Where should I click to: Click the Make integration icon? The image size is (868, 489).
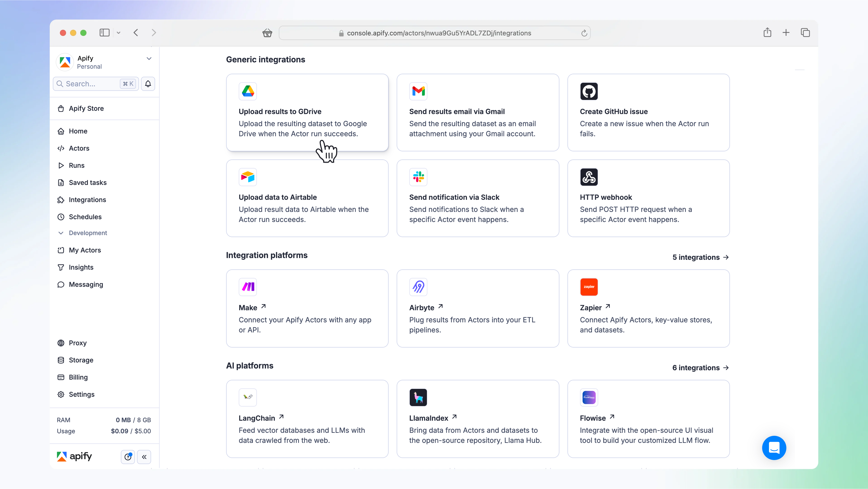pyautogui.click(x=248, y=287)
